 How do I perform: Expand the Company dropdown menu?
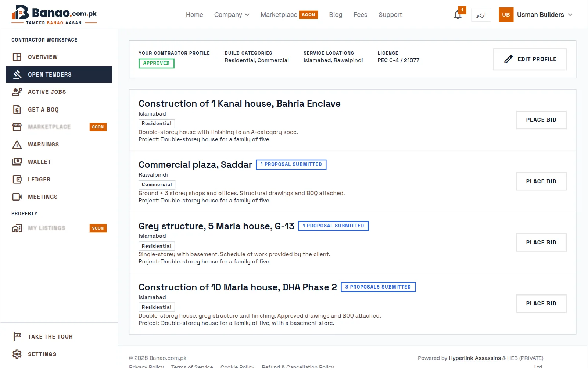pyautogui.click(x=232, y=15)
